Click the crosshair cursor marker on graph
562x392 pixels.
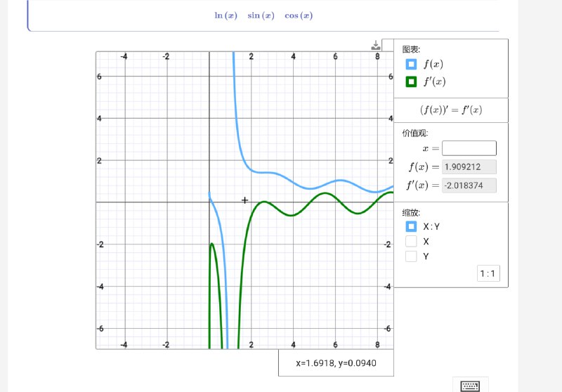[x=244, y=200]
